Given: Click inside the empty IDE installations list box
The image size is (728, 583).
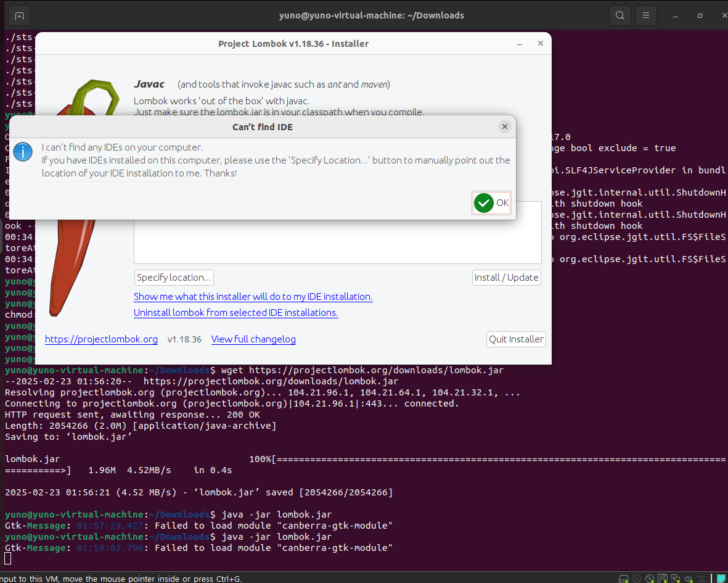Looking at the screenshot, I should click(x=338, y=242).
